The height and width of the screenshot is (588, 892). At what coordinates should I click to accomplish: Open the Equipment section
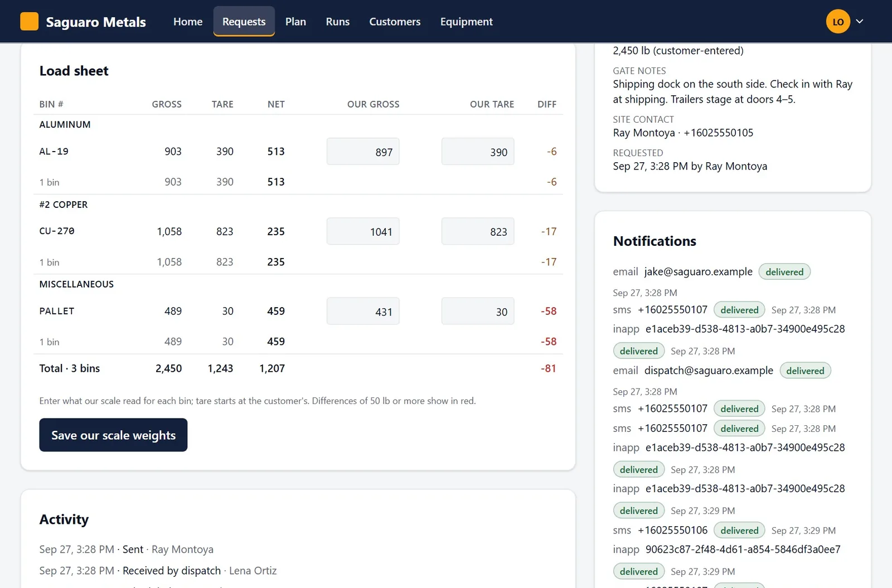tap(467, 22)
